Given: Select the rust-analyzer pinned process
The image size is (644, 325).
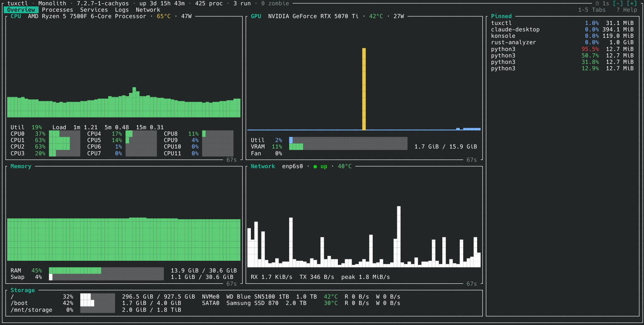Looking at the screenshot, I should point(562,42).
